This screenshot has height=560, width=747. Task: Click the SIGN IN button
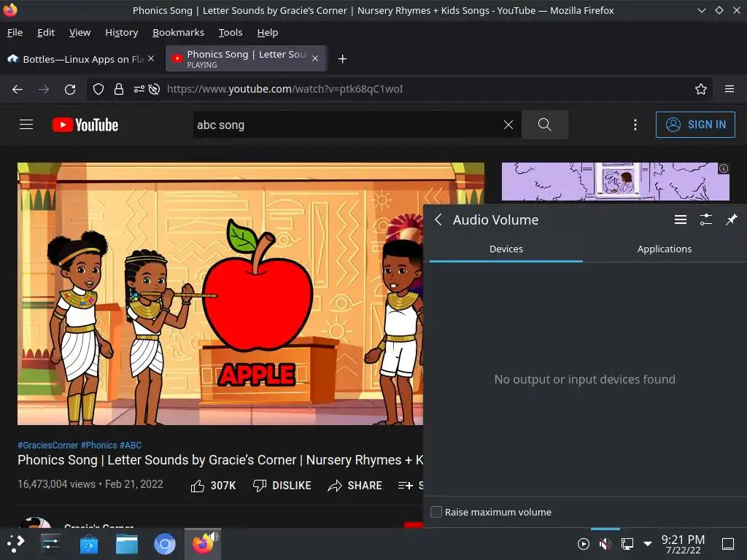[x=695, y=125]
